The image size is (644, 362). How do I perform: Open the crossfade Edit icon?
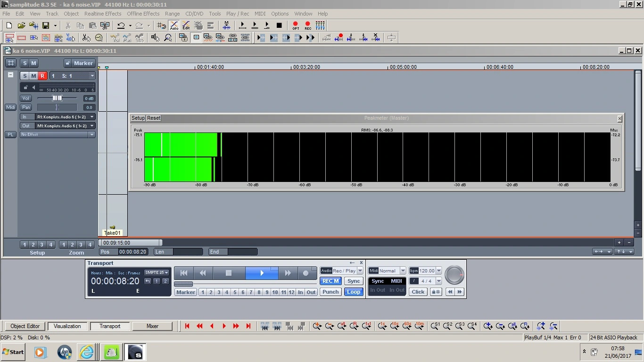186,25
